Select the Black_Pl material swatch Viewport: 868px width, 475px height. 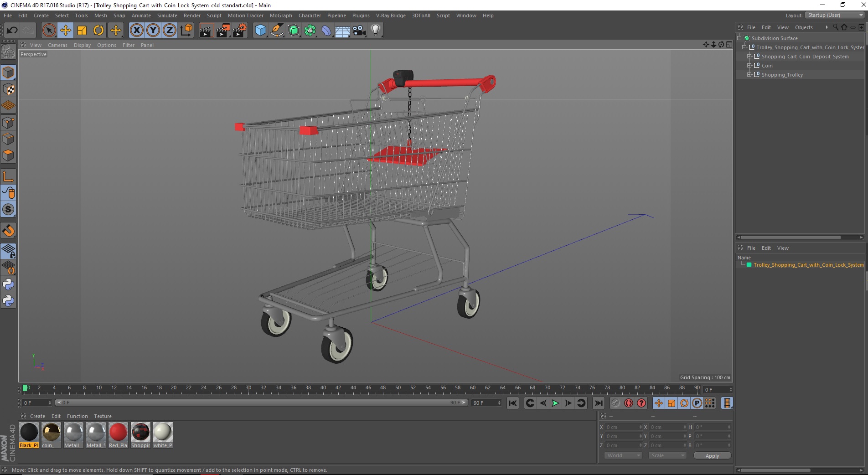tap(29, 435)
